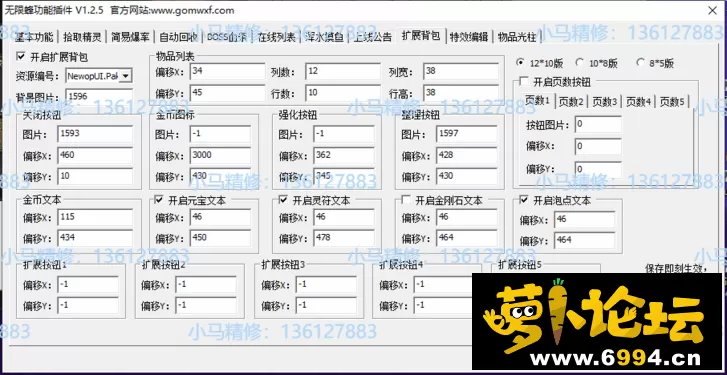The height and width of the screenshot is (375, 727).
Task: Click 物品列表 偏移X field
Action: tap(227, 71)
